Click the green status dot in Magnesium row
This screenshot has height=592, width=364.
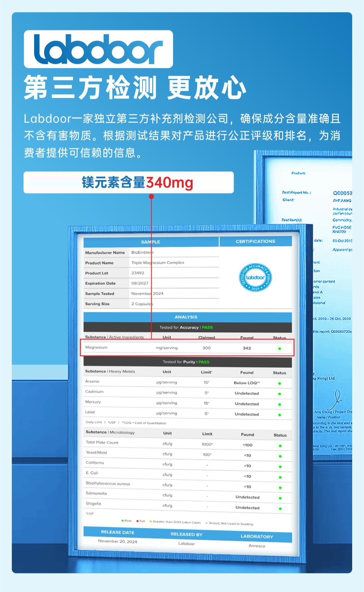279,349
